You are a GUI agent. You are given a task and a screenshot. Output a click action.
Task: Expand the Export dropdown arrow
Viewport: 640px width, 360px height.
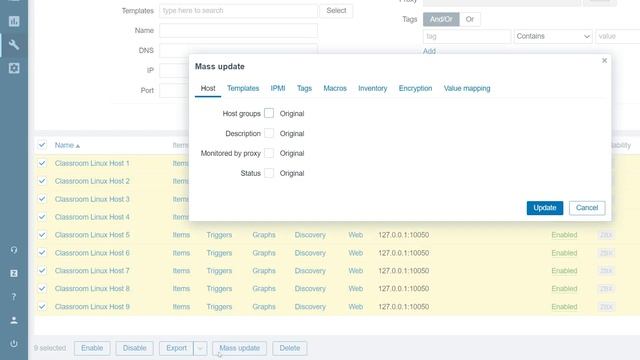[x=200, y=348]
